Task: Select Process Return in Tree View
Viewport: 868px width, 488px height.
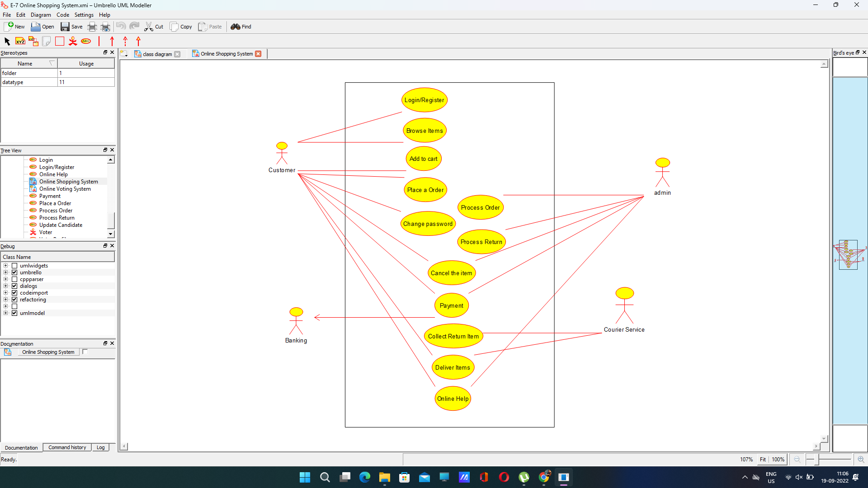Action: tap(57, 218)
